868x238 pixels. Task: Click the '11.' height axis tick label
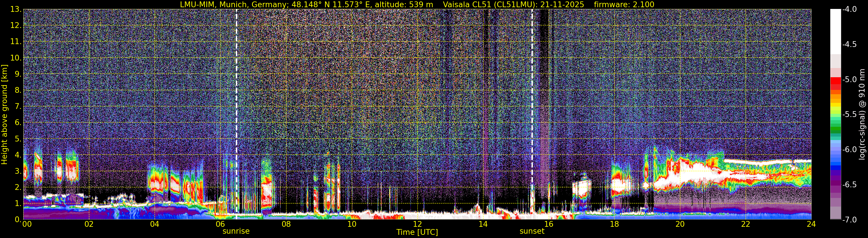pos(16,41)
